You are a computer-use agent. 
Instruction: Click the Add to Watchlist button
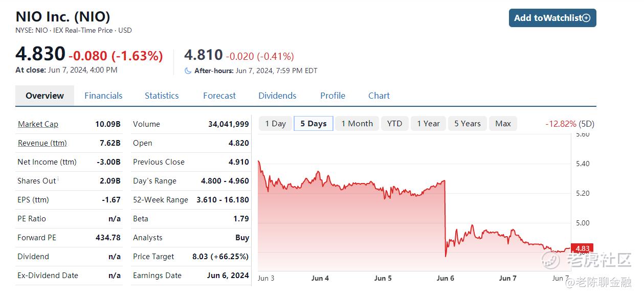click(x=552, y=18)
